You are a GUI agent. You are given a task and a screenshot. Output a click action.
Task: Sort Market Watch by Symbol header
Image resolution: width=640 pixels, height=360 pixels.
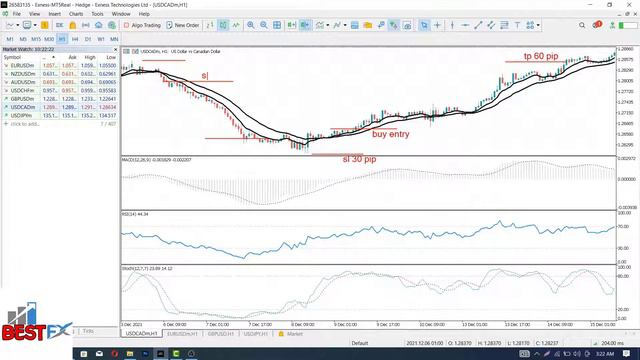point(12,57)
